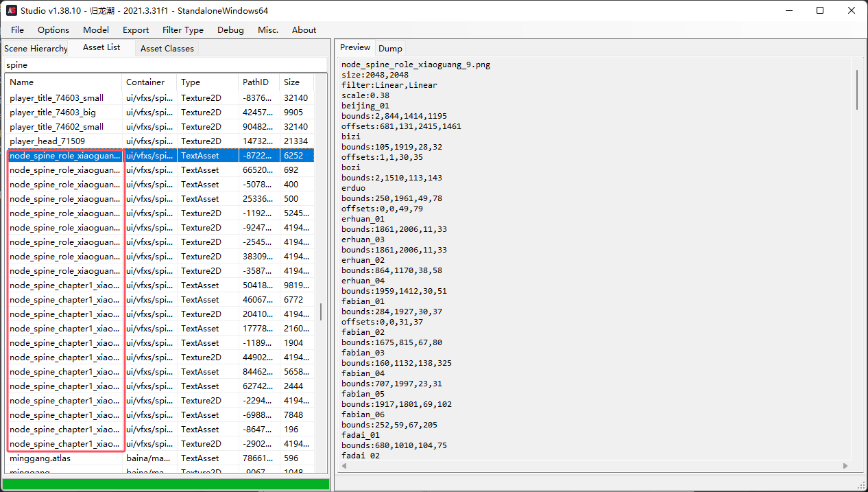Click the green progress bar
868x492 pixels.
point(165,484)
